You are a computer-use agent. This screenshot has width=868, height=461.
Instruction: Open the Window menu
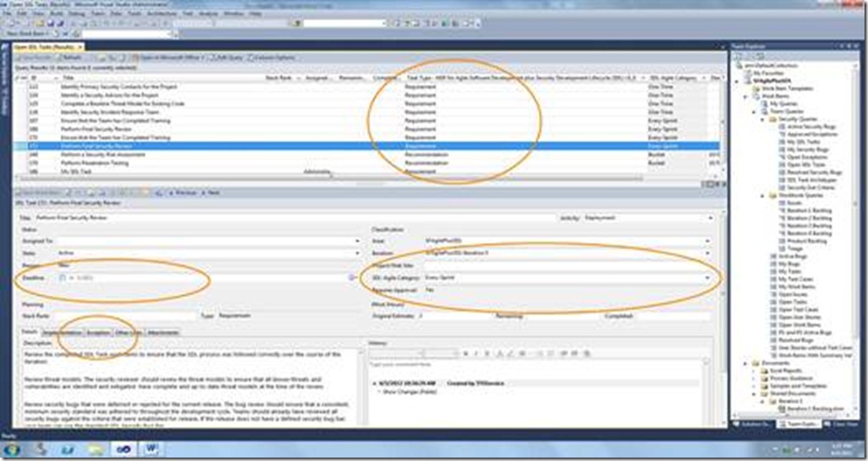pyautogui.click(x=233, y=13)
